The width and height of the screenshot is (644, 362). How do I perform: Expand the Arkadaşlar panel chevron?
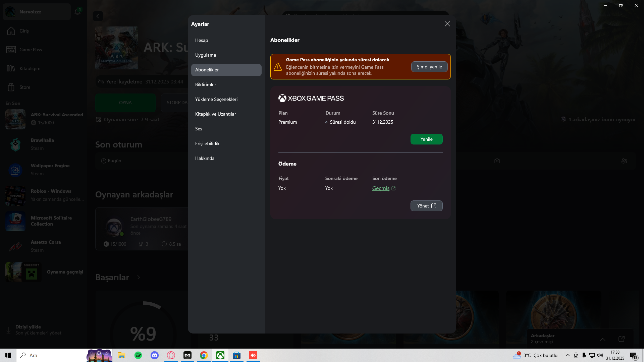[603, 339]
